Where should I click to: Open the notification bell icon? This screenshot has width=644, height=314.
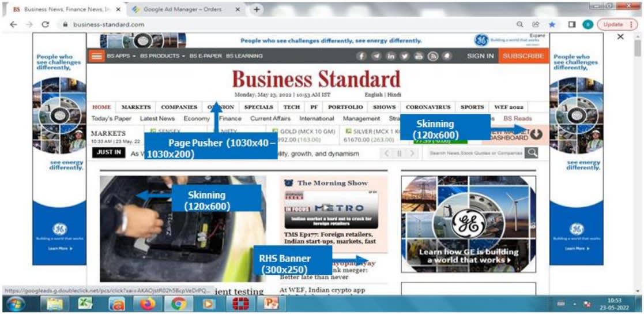pos(446,57)
